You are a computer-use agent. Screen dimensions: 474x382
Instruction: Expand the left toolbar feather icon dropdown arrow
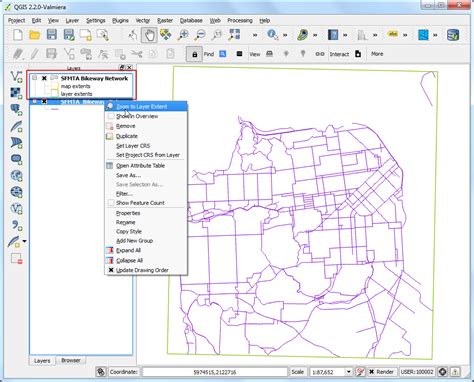coord(24,241)
